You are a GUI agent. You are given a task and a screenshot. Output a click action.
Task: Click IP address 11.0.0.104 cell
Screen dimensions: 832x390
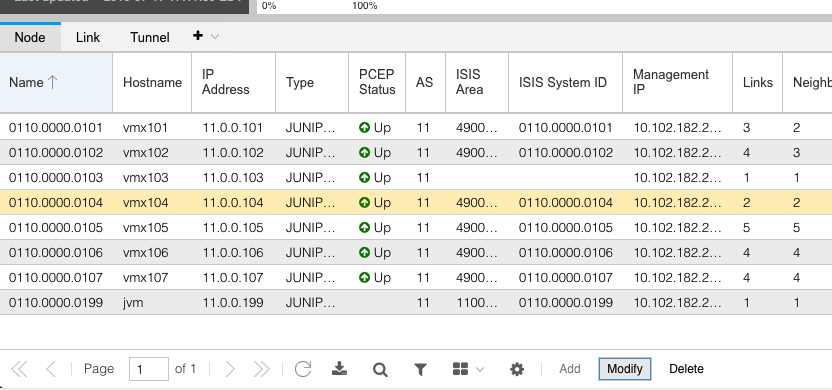pyautogui.click(x=233, y=203)
